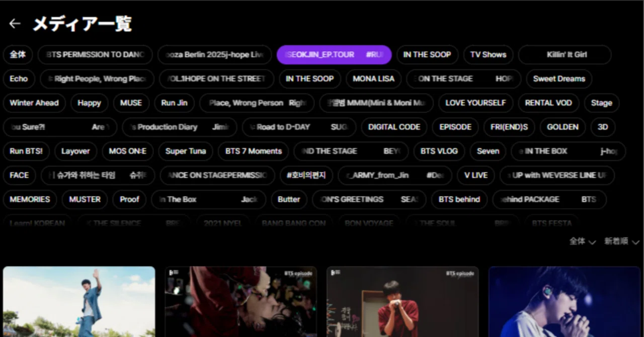Select the SEASON'S GREETINGS chip
The width and height of the screenshot is (644, 337).
click(x=369, y=199)
